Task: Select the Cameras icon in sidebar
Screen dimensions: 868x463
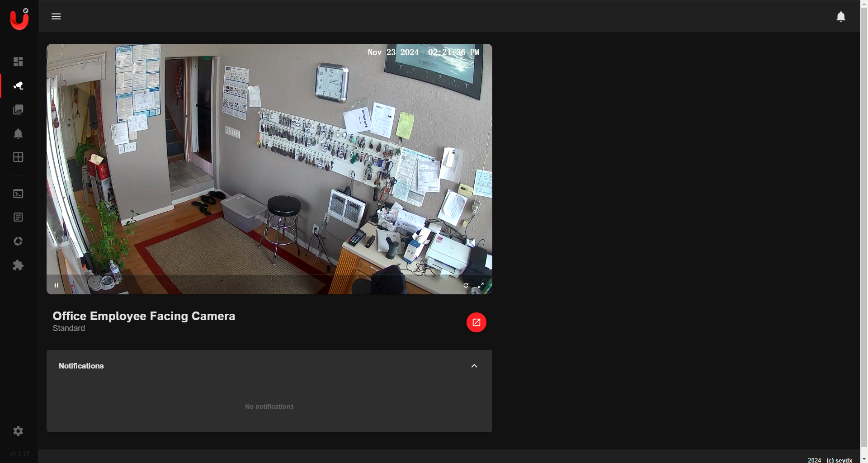Action: point(18,85)
